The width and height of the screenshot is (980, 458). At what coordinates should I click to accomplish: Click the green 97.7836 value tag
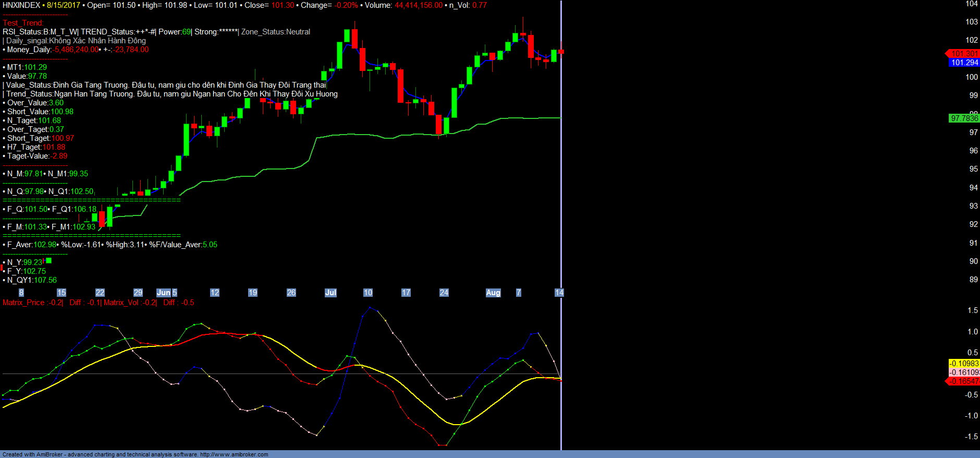pos(964,118)
